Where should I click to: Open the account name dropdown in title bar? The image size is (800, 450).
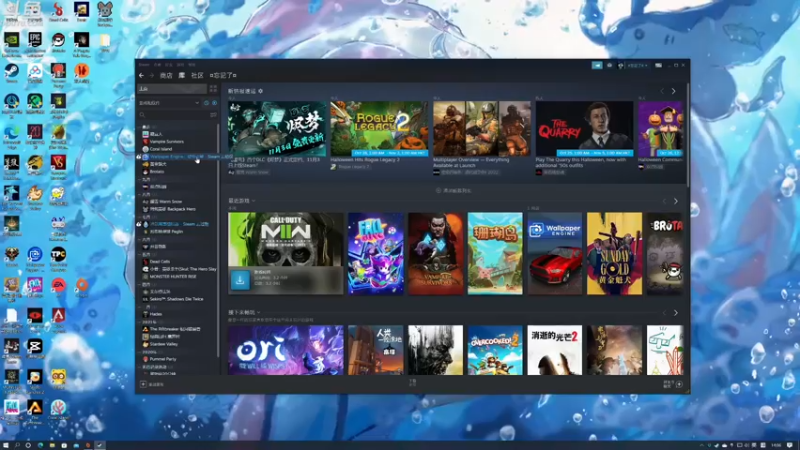click(637, 65)
